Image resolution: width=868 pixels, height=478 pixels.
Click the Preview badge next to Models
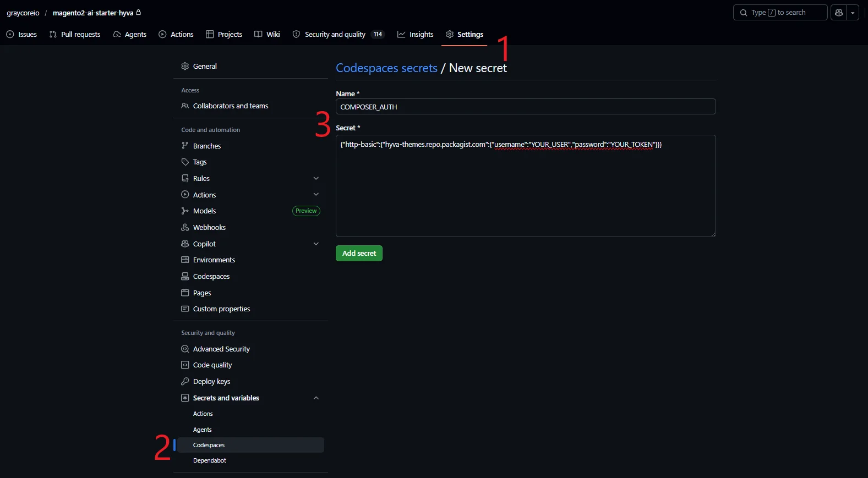coord(306,211)
